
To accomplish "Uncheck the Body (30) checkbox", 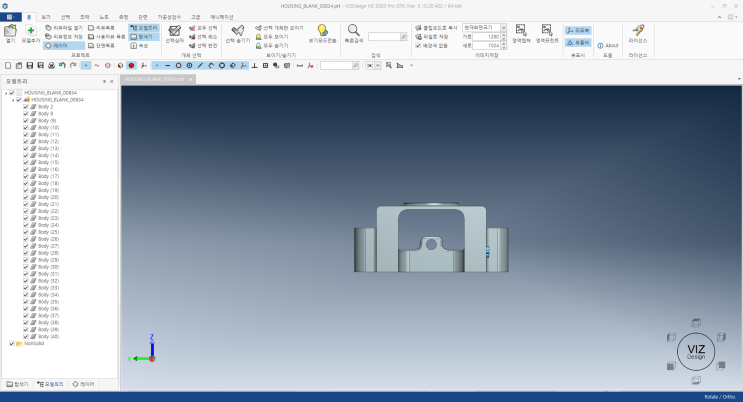I will point(26,267).
